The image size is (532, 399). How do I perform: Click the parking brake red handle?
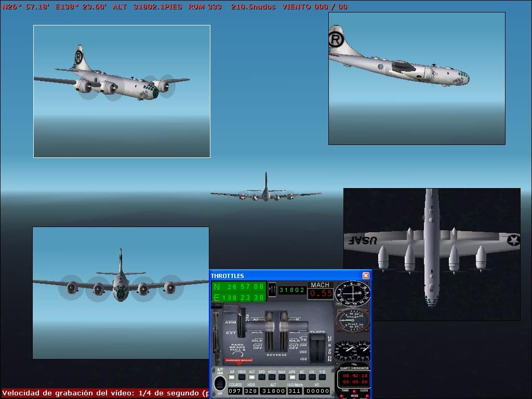click(238, 360)
